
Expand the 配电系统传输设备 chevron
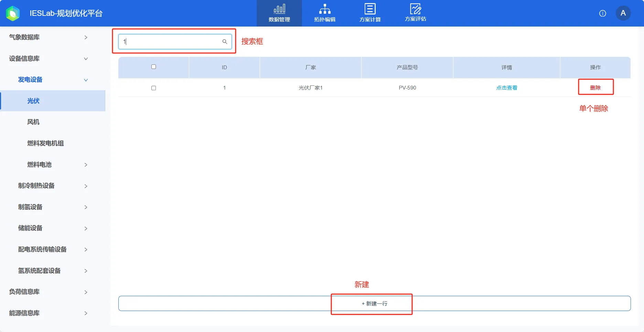click(86, 249)
